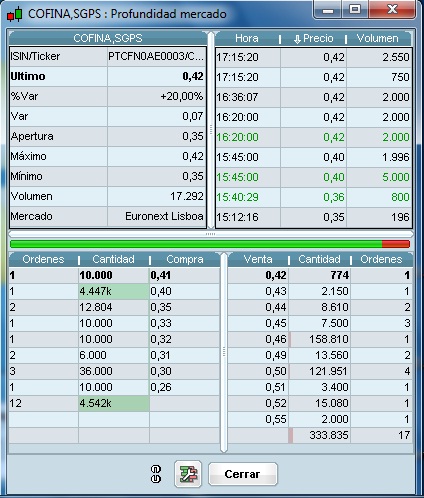Click the Cantidad header on the buy side
Viewport: 424px width, 498px height.
[113, 259]
